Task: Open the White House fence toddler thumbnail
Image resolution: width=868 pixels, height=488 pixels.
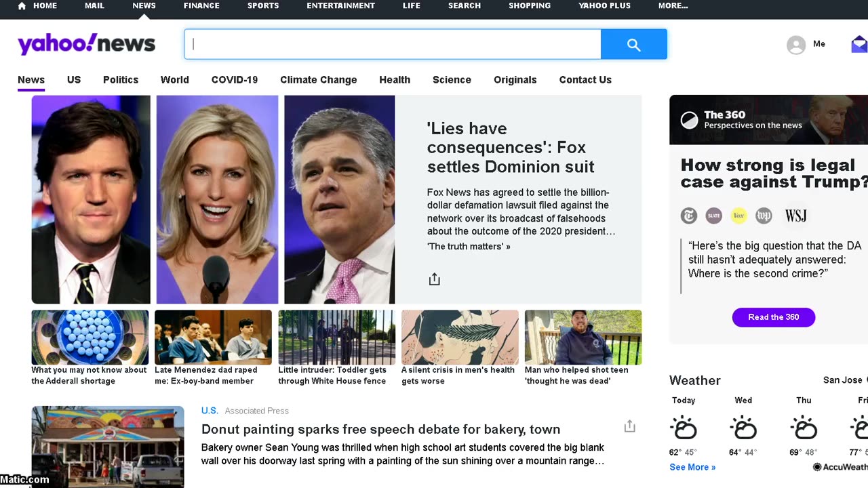Action: 336,338
